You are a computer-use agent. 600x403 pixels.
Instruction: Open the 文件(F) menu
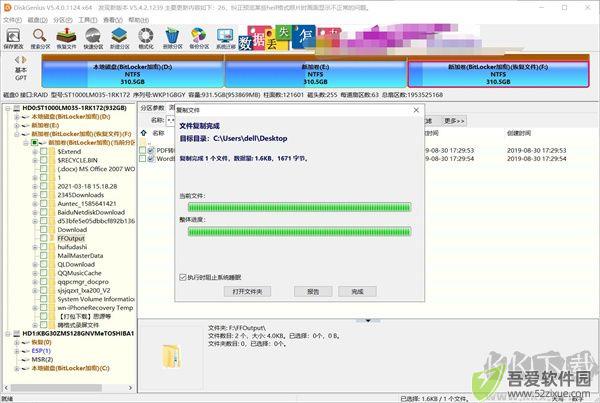[x=13, y=20]
